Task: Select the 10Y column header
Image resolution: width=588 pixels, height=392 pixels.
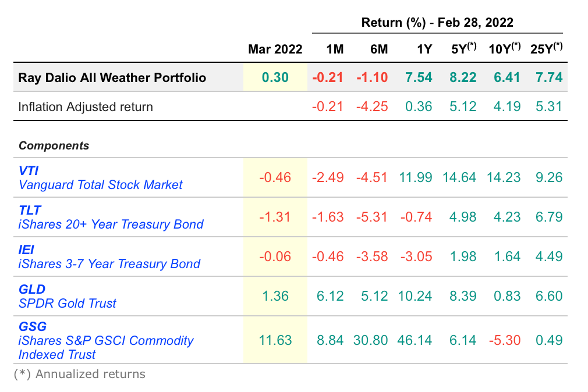Action: (x=505, y=48)
